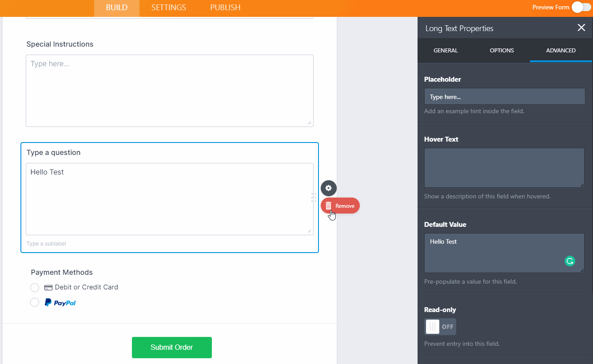Viewport: 593px width, 364px height.
Task: Open the field settings gear icon
Action: (x=328, y=188)
